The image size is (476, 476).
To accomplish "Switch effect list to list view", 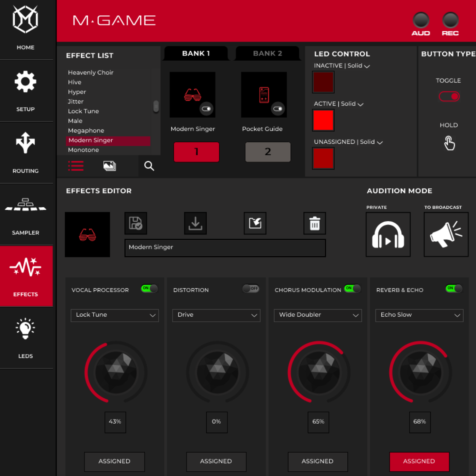I will pyautogui.click(x=76, y=166).
